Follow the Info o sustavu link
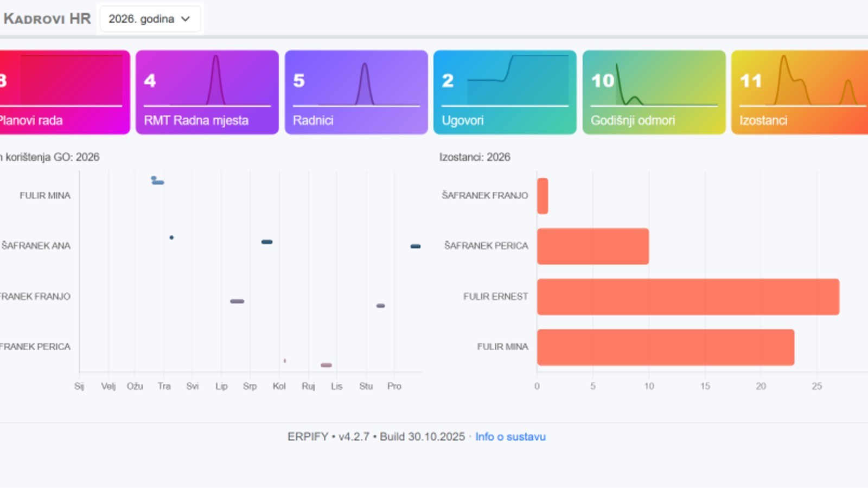Screen dimensions: 868x488 [x=510, y=436]
